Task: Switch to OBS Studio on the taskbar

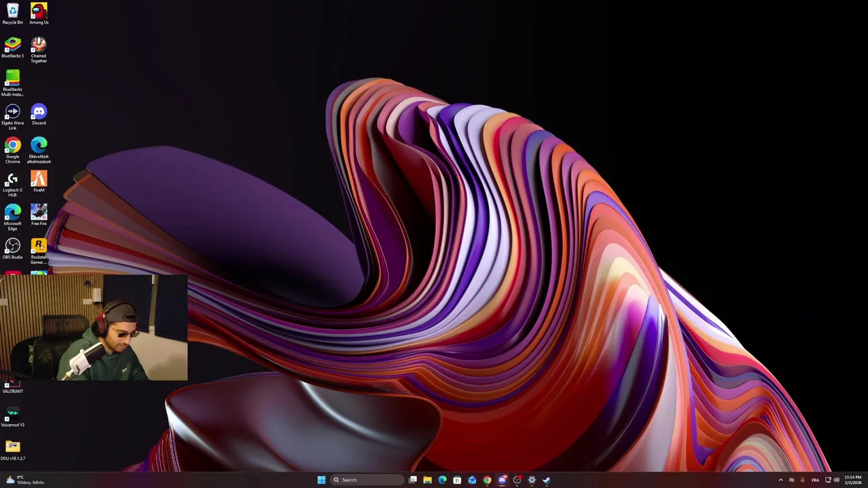Action: pyautogui.click(x=517, y=480)
